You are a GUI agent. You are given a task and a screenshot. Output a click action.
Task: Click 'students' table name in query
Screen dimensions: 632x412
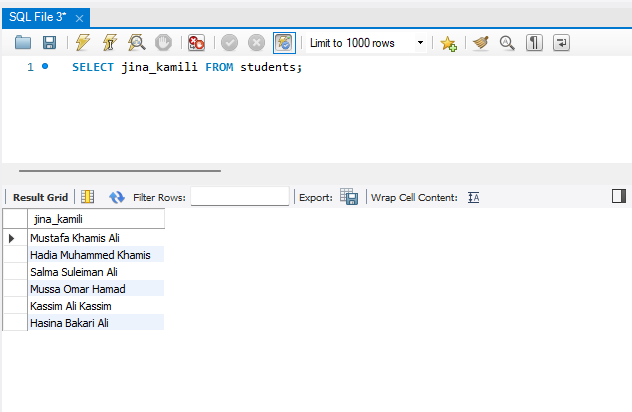pyautogui.click(x=268, y=67)
